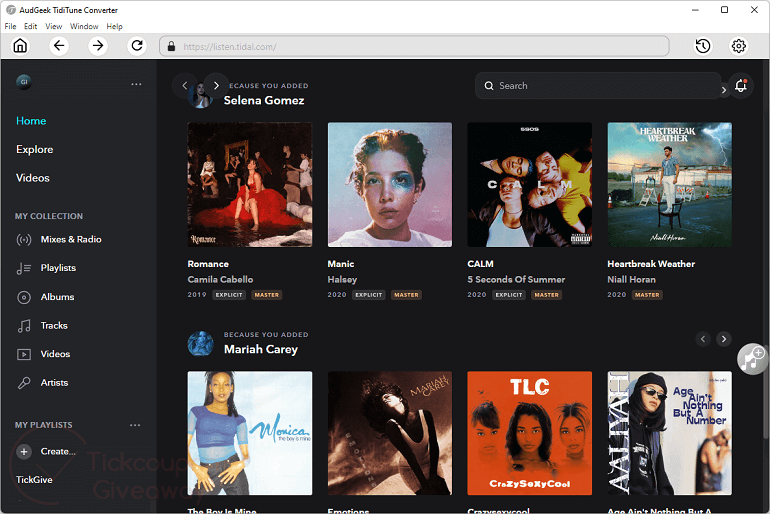Open 5 Seconds Of Summer artist link
Image resolution: width=770 pixels, height=514 pixels.
(x=516, y=279)
